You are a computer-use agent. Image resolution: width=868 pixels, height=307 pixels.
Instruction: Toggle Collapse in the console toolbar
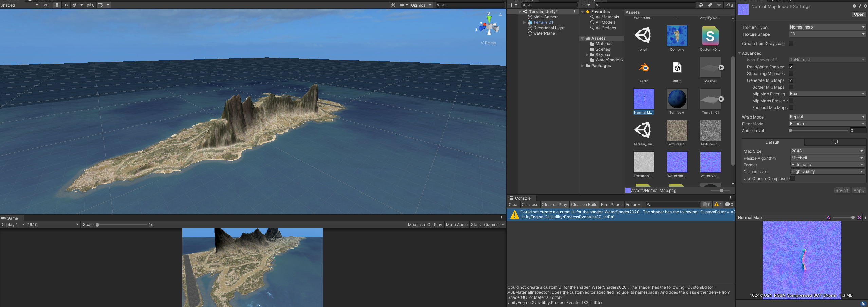click(530, 205)
